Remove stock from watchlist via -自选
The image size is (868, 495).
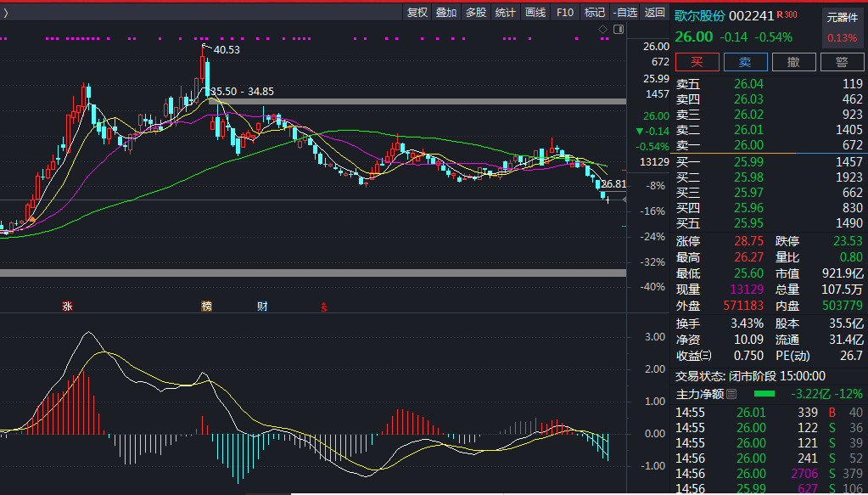(x=624, y=12)
